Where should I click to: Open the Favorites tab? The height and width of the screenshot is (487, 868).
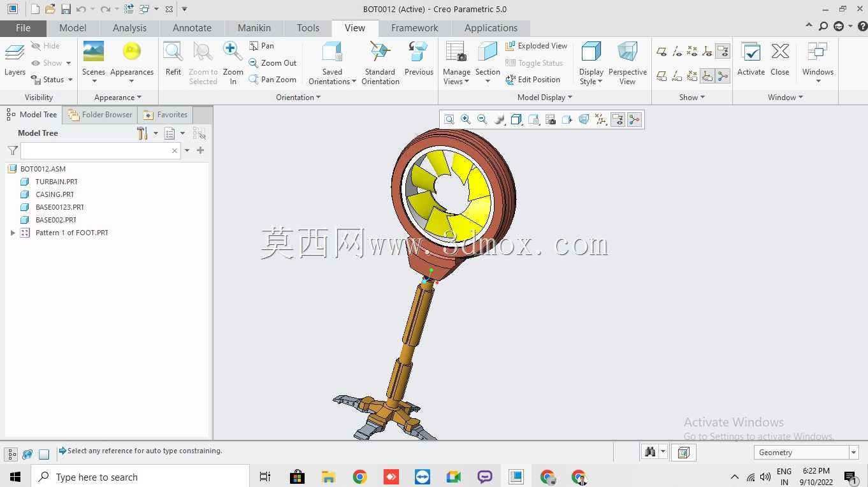166,115
